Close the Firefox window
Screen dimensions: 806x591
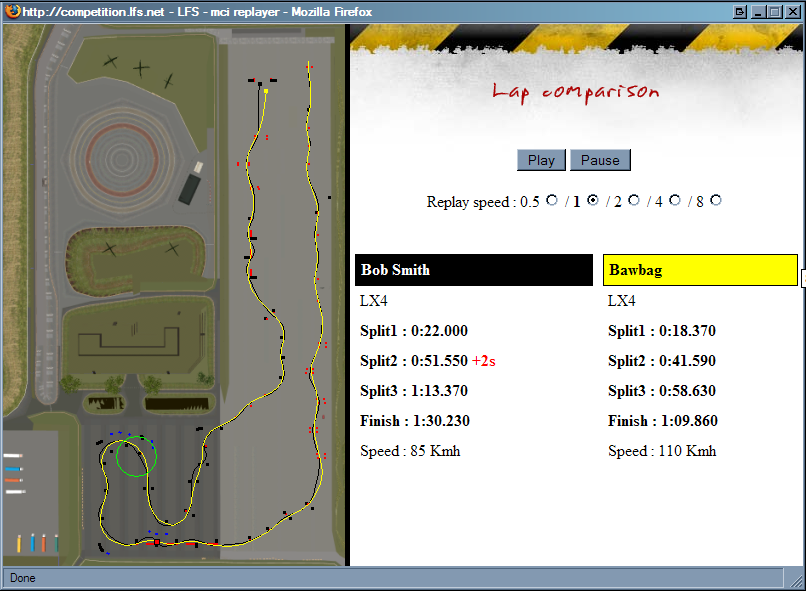(x=793, y=11)
